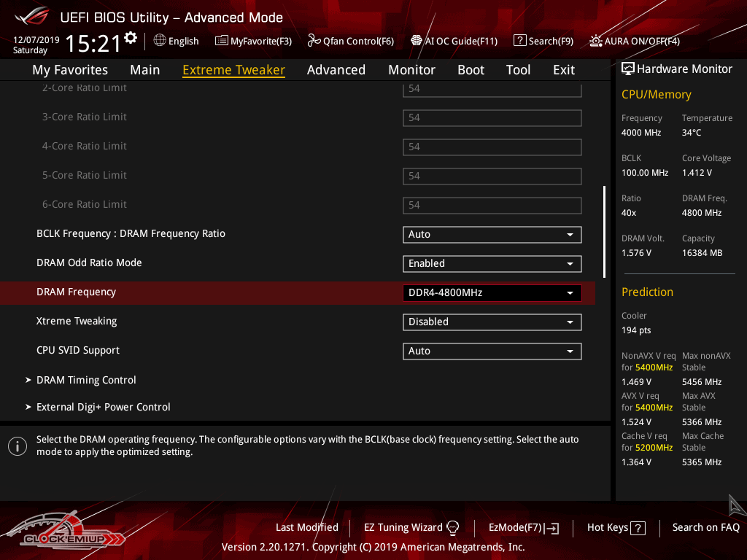Click the settings list vertical scrollbar
747x560 pixels.
(604, 231)
